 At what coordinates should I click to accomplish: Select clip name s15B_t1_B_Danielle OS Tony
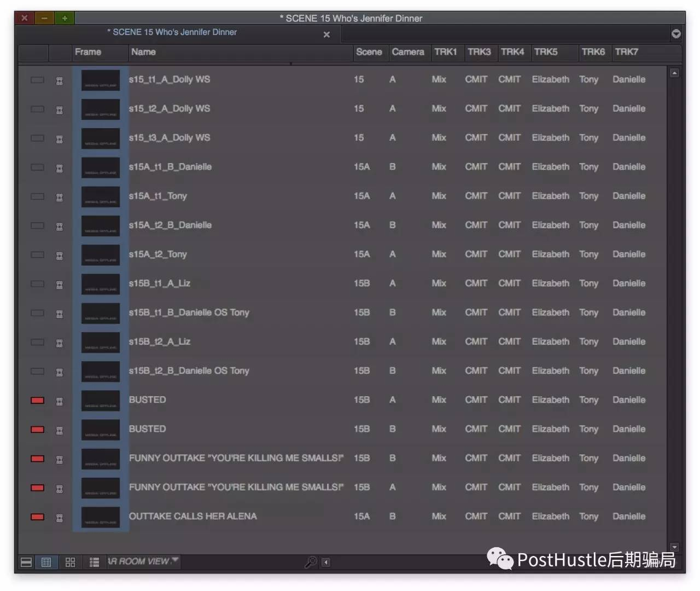pos(189,312)
